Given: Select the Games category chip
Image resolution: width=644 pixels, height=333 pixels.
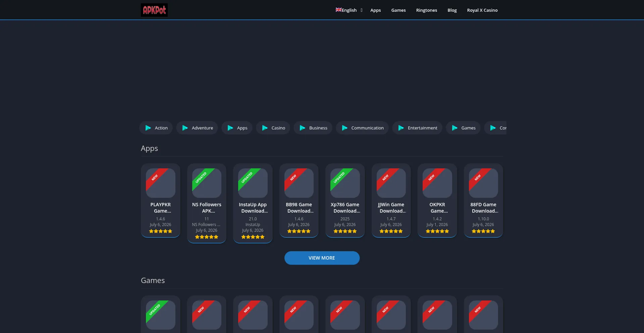Looking at the screenshot, I should coord(463,128).
